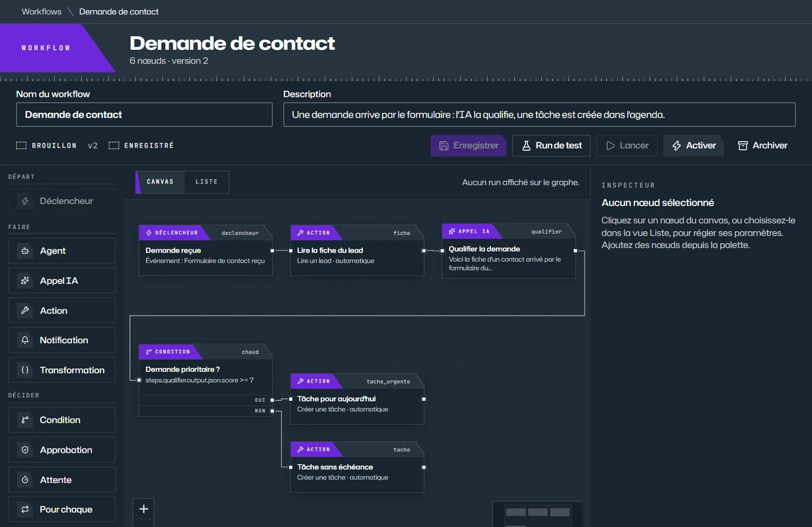This screenshot has width=812, height=527.
Task: Select the Tâche pour aujourd'hui node
Action: tap(357, 399)
